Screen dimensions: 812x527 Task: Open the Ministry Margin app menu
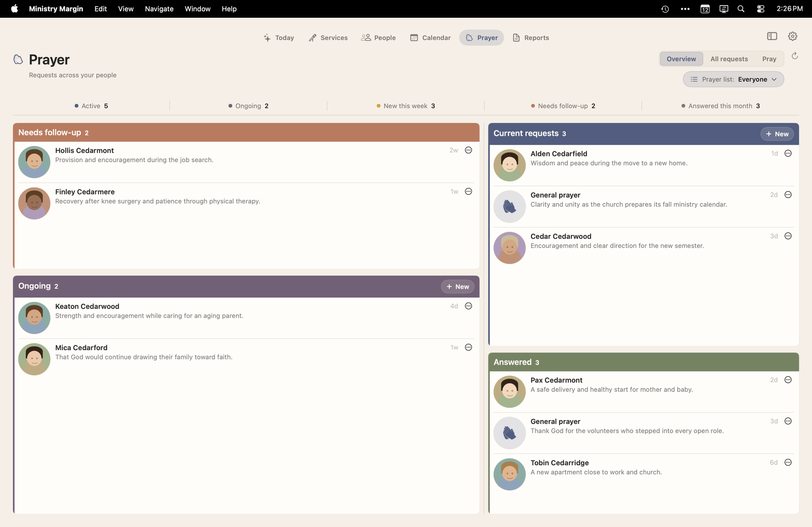56,9
